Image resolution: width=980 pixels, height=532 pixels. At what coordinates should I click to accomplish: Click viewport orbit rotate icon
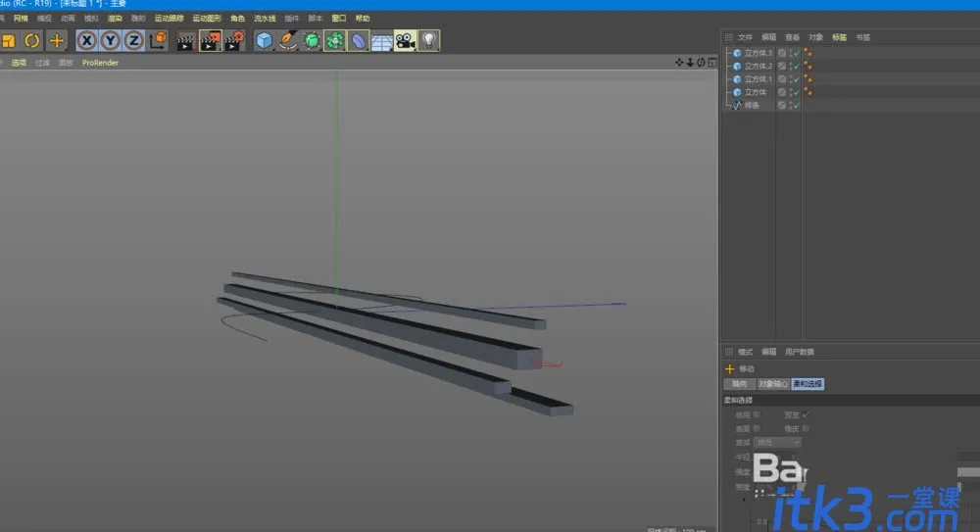click(701, 63)
